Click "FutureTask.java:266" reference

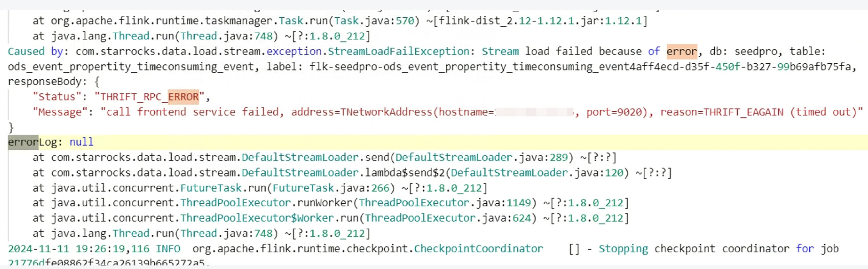click(331, 188)
